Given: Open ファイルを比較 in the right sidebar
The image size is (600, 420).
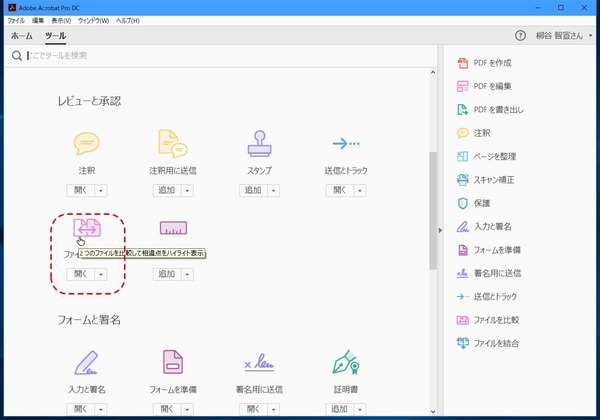Looking at the screenshot, I should (488, 320).
